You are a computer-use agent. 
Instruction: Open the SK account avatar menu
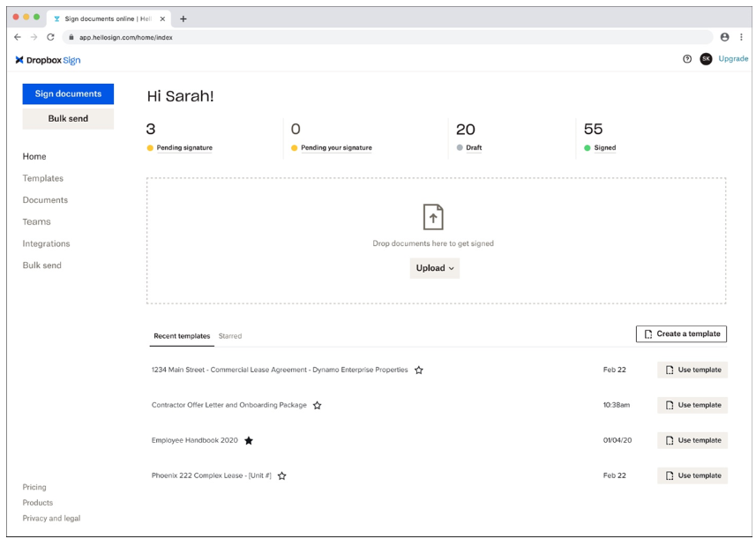pyautogui.click(x=705, y=58)
